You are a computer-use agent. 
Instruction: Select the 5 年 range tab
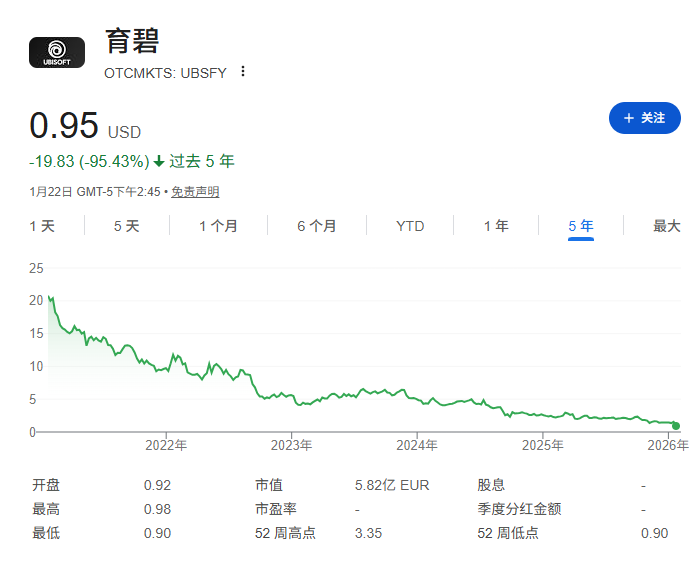tap(581, 226)
